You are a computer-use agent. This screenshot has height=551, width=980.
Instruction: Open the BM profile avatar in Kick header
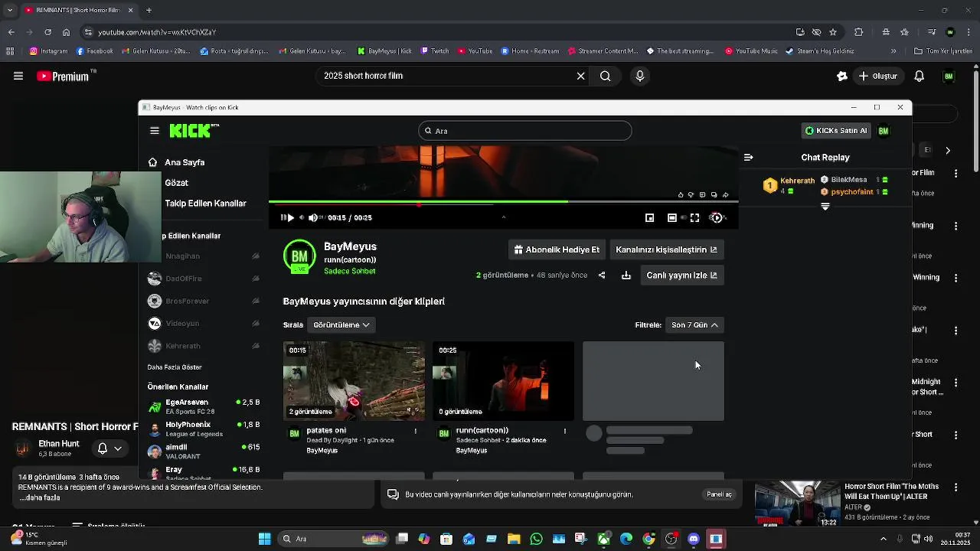pyautogui.click(x=884, y=131)
